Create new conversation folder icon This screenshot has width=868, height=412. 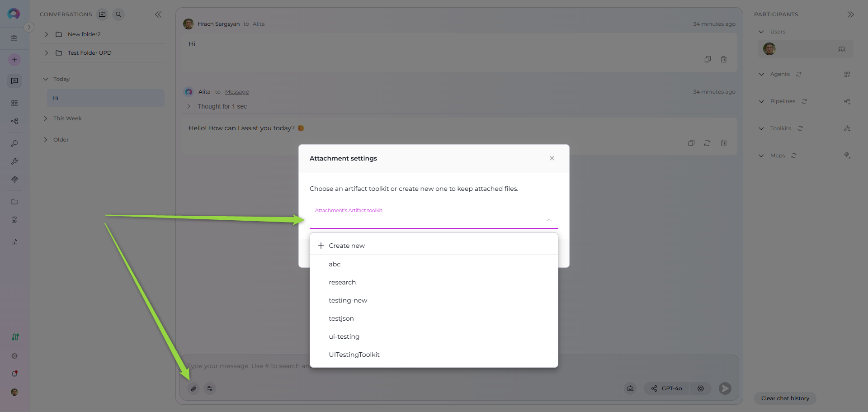(103, 14)
